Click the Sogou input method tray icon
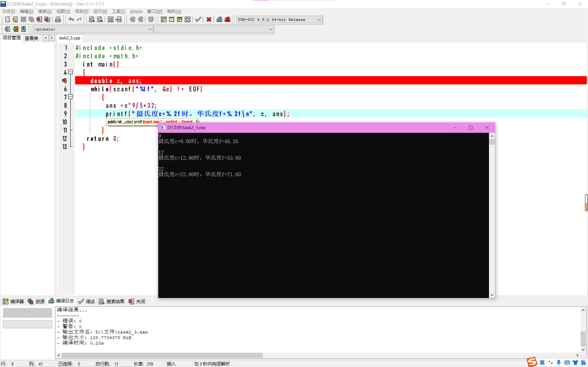This screenshot has width=588, height=367. (532, 362)
